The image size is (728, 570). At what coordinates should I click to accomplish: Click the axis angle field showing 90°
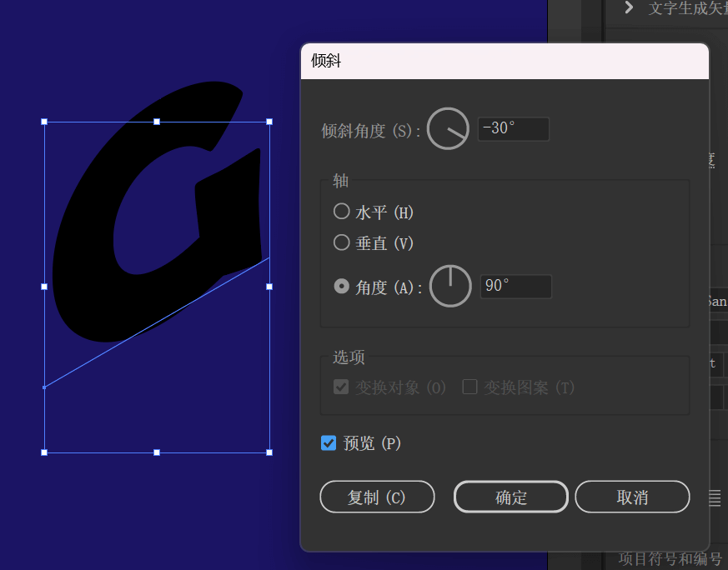(x=516, y=286)
